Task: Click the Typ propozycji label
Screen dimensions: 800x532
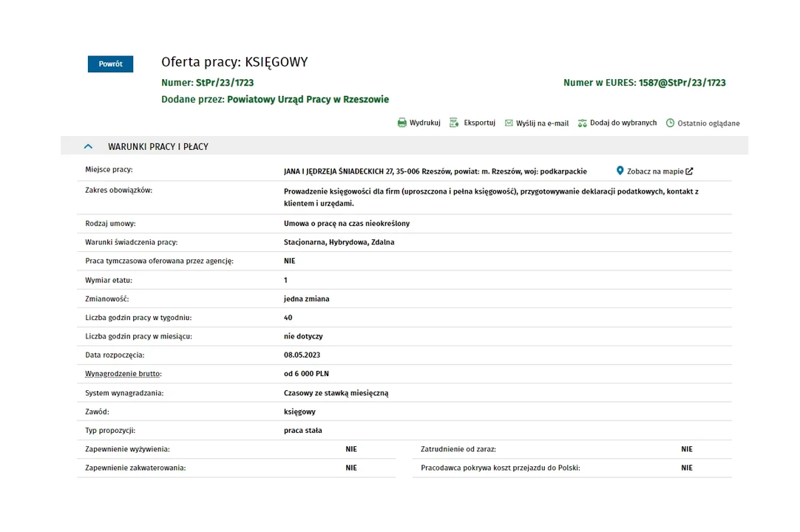Action: coord(110,431)
